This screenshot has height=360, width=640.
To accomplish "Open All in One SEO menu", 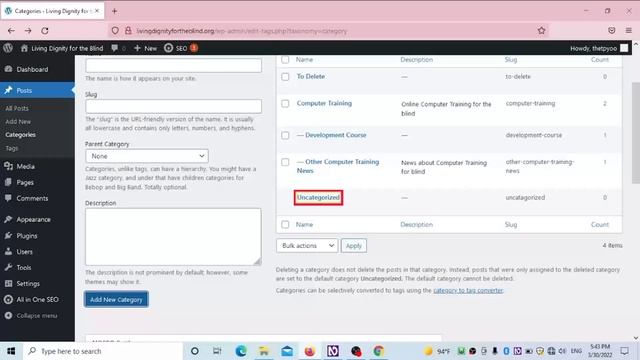I will pyautogui.click(x=37, y=300).
